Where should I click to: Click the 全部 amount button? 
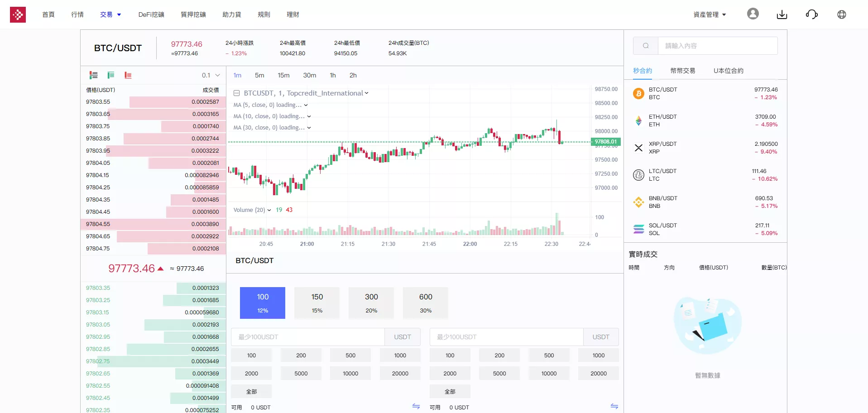coord(251,391)
